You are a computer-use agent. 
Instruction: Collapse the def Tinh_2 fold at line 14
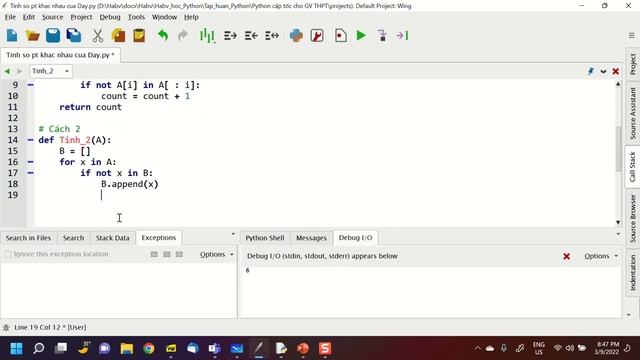coord(31,140)
